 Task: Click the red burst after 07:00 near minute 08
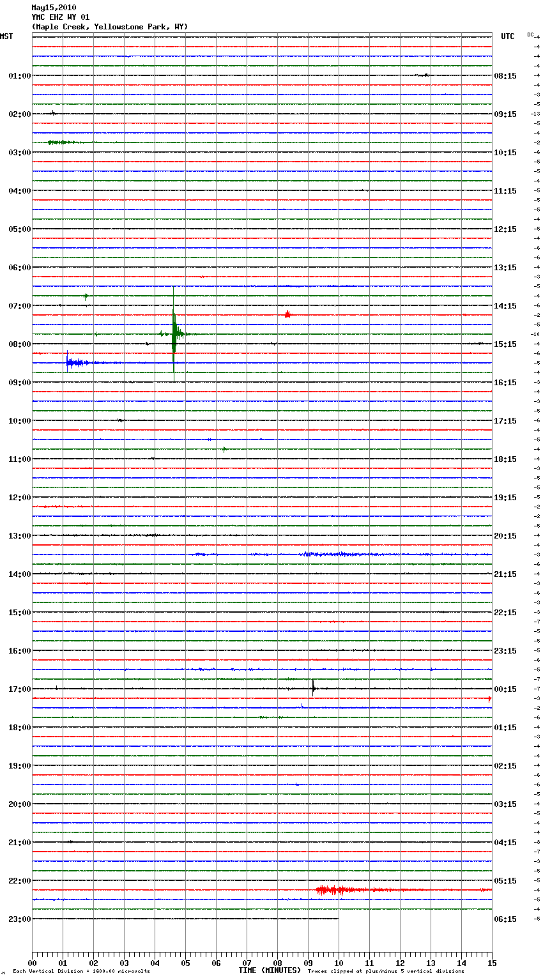(x=288, y=314)
